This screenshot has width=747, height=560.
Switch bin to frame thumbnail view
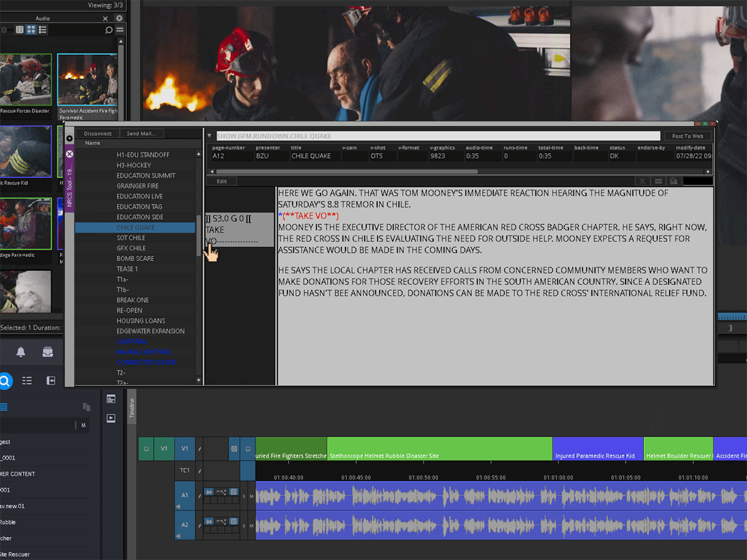pyautogui.click(x=31, y=29)
